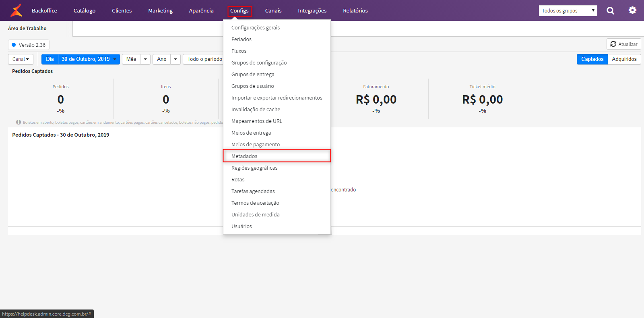Select the Ano period button
Screen dimensions: 644x318
pyautogui.click(x=162, y=59)
